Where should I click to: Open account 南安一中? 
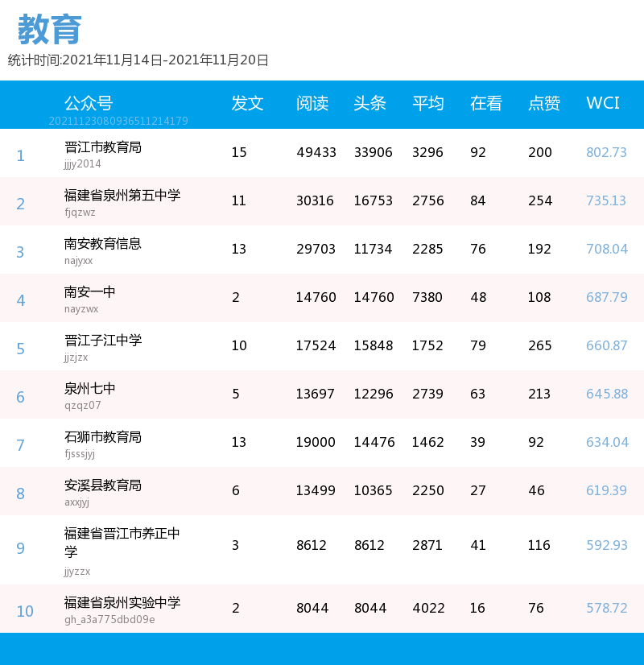point(89,292)
